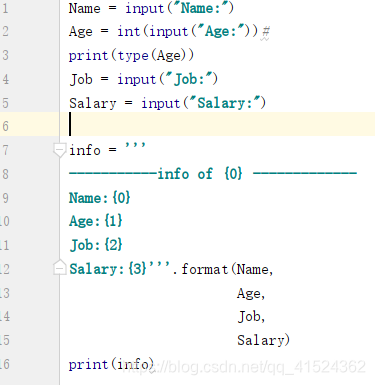This screenshot has height=385, width=375.
Task: Click the 'Job,' format argument
Action: (x=251, y=317)
